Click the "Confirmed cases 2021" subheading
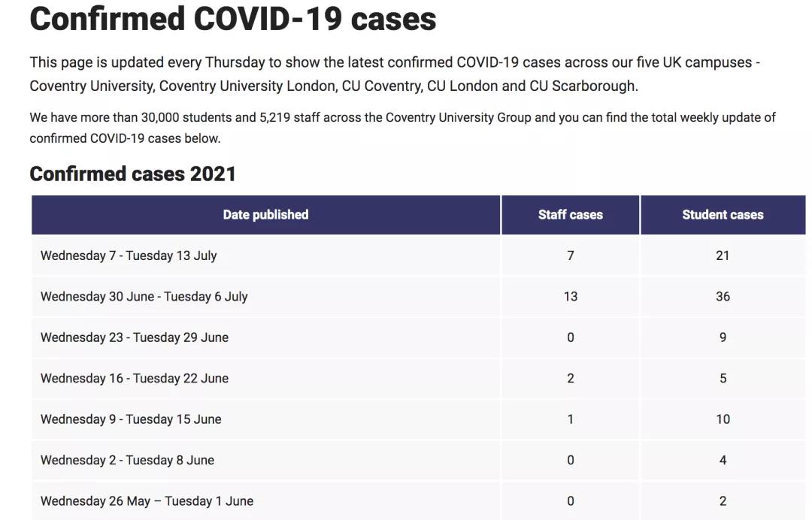Viewport: 812px width, 520px height. pyautogui.click(x=132, y=174)
